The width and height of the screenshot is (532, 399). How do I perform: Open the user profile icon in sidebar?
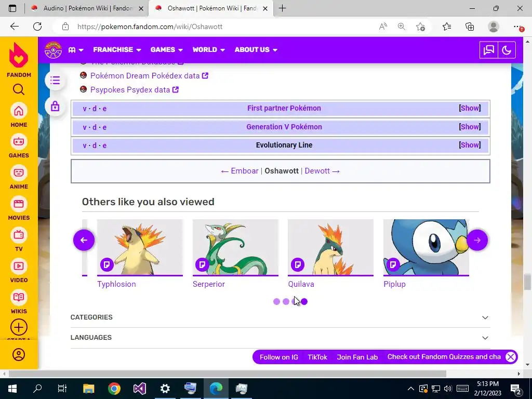19,354
